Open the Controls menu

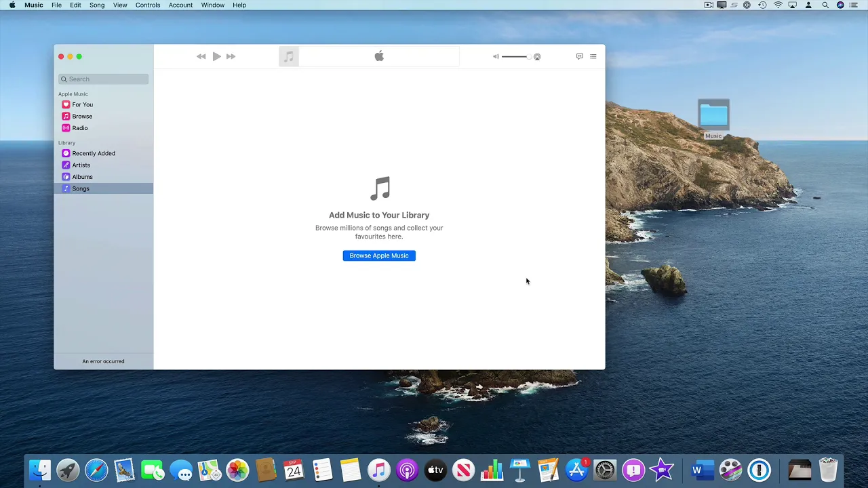pos(148,5)
